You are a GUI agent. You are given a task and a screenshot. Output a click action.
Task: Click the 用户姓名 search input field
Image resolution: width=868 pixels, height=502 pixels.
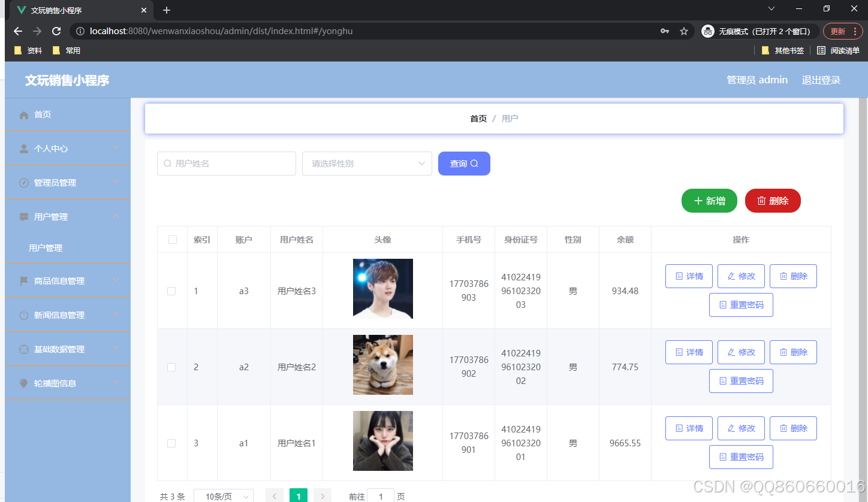(227, 164)
